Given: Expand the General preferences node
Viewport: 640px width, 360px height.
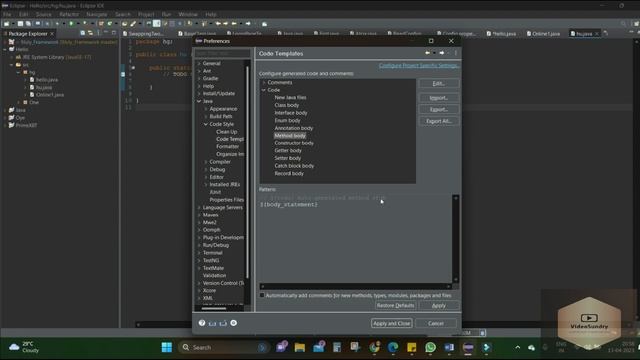Looking at the screenshot, I should (x=199, y=63).
